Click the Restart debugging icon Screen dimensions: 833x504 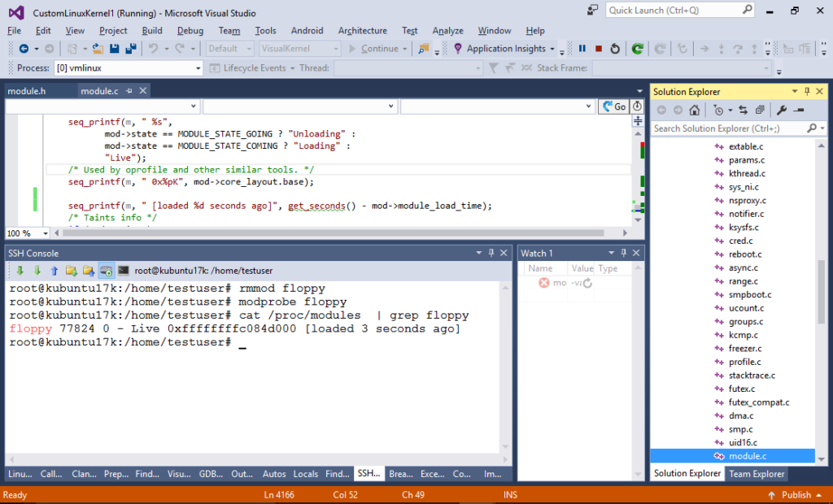click(x=615, y=49)
